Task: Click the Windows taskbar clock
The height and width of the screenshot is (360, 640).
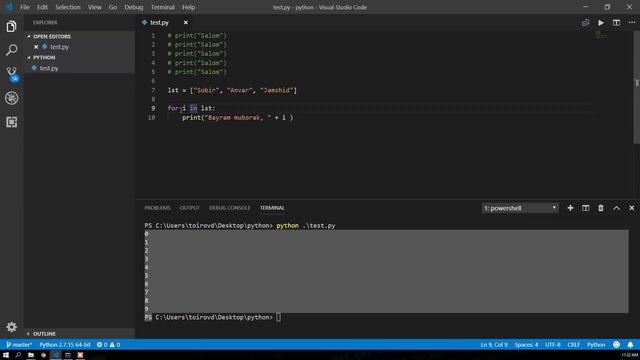Action: pos(630,355)
